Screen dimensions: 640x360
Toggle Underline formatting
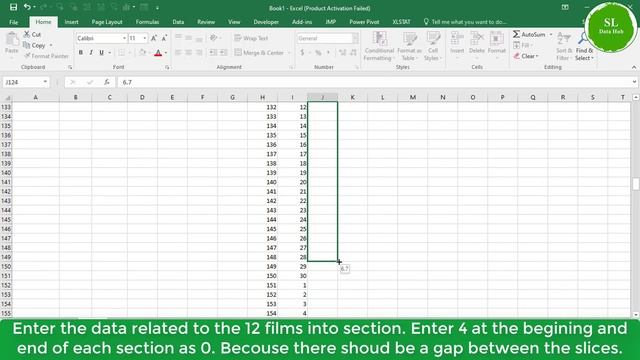(101, 53)
